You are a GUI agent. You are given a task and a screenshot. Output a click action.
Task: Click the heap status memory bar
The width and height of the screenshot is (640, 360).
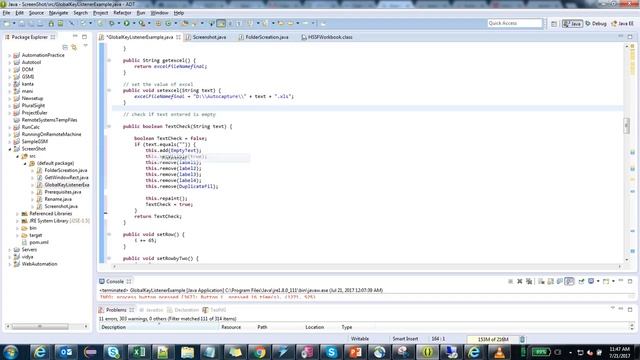point(492,339)
